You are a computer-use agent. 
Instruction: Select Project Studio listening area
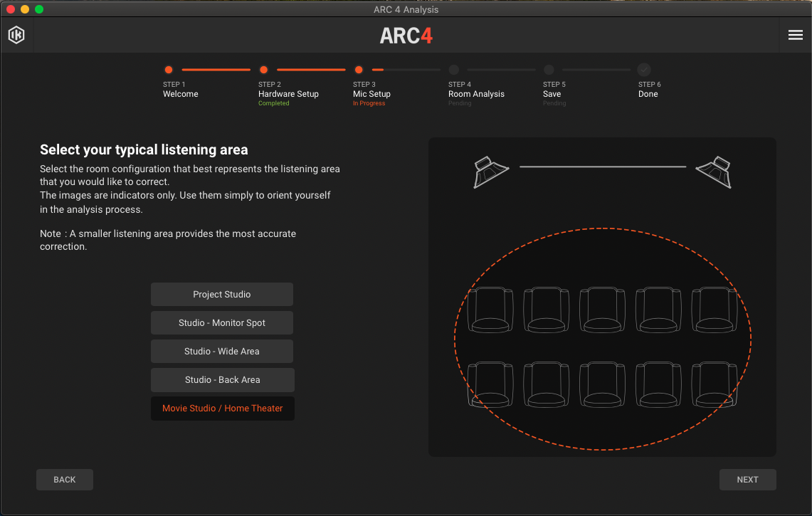coord(221,294)
